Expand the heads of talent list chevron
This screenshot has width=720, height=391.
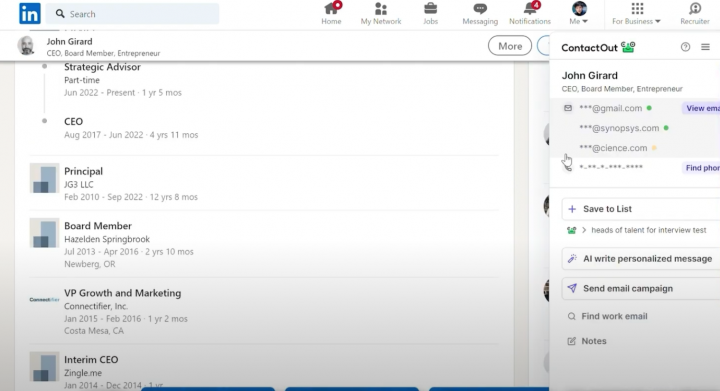coord(584,230)
